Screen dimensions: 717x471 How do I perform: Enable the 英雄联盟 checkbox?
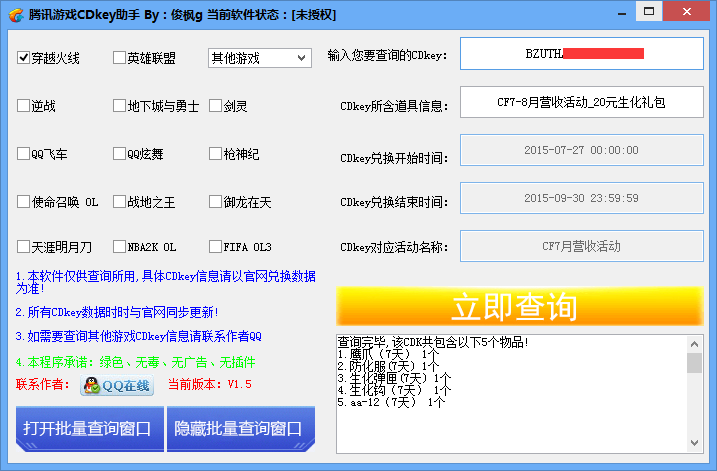(120, 58)
